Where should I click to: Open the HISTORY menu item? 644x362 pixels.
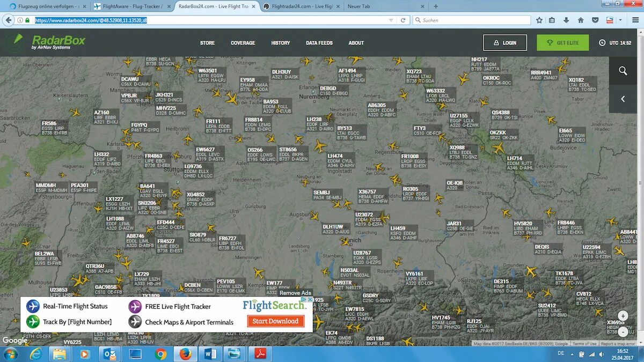(281, 43)
